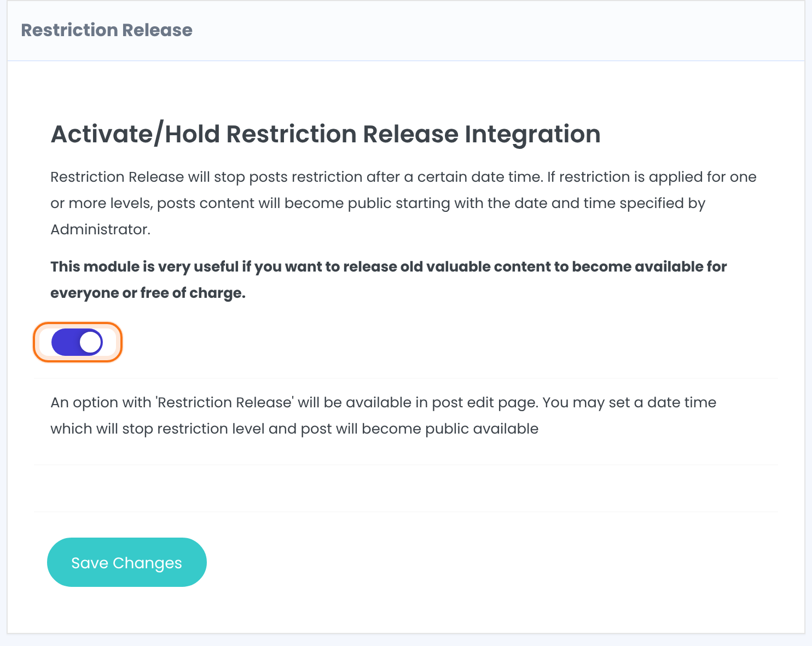Click the Save Changes button
This screenshot has width=812, height=646.
point(127,562)
